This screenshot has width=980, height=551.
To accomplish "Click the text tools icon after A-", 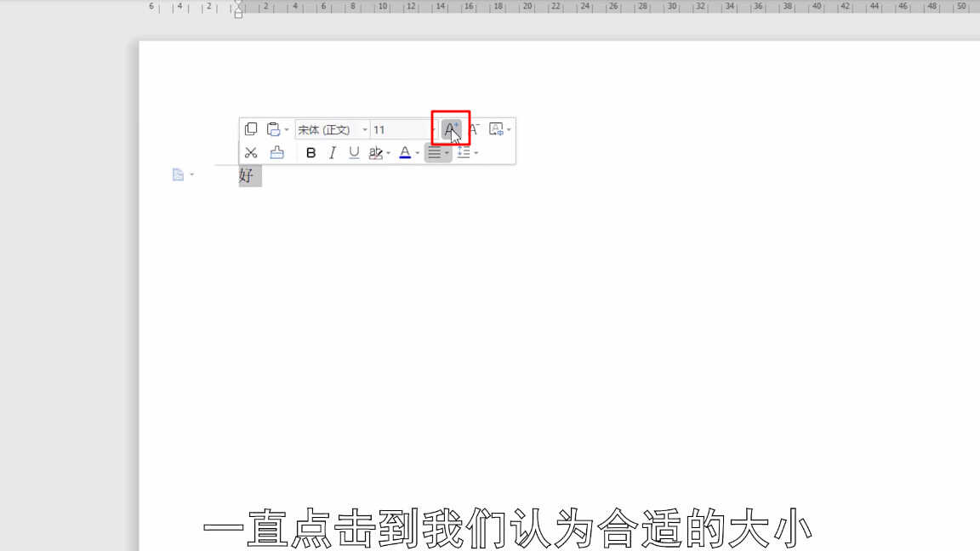I will pos(496,129).
